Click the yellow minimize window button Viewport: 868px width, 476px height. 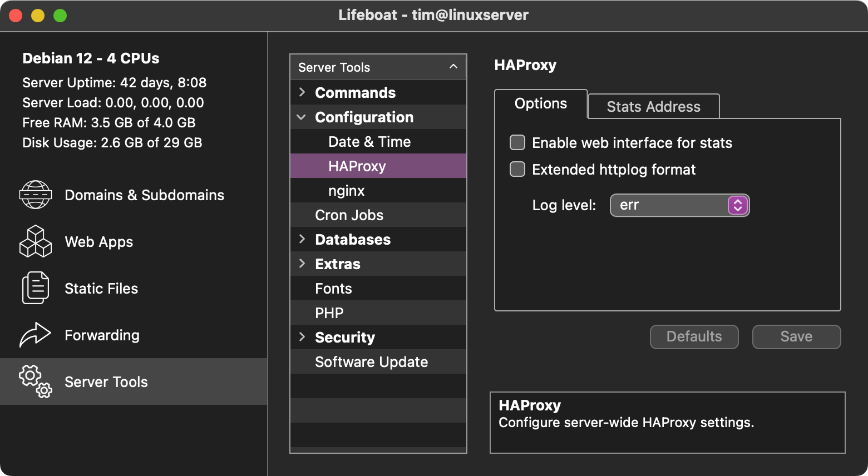(38, 16)
